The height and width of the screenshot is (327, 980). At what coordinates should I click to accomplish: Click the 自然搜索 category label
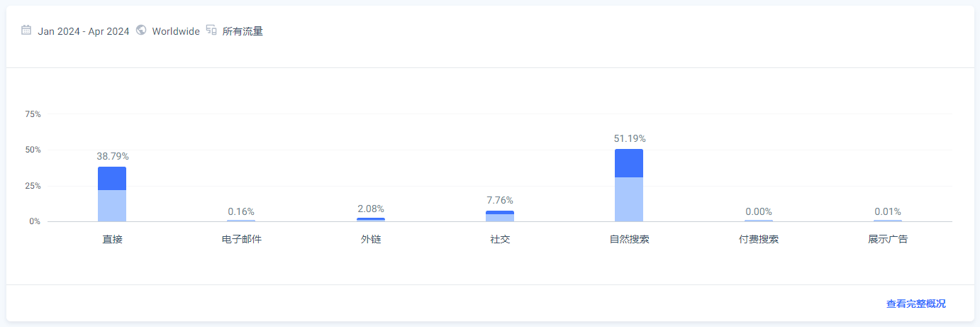tap(629, 240)
